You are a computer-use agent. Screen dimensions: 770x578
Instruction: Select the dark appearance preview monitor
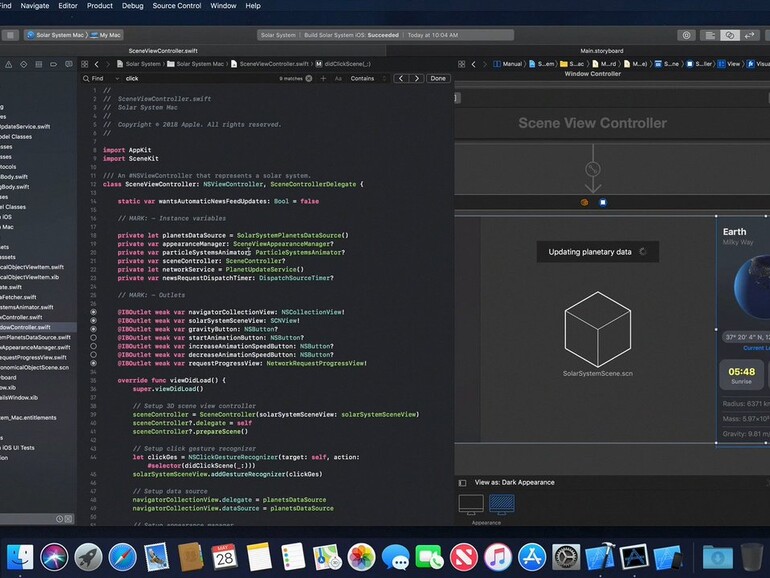[x=502, y=504]
